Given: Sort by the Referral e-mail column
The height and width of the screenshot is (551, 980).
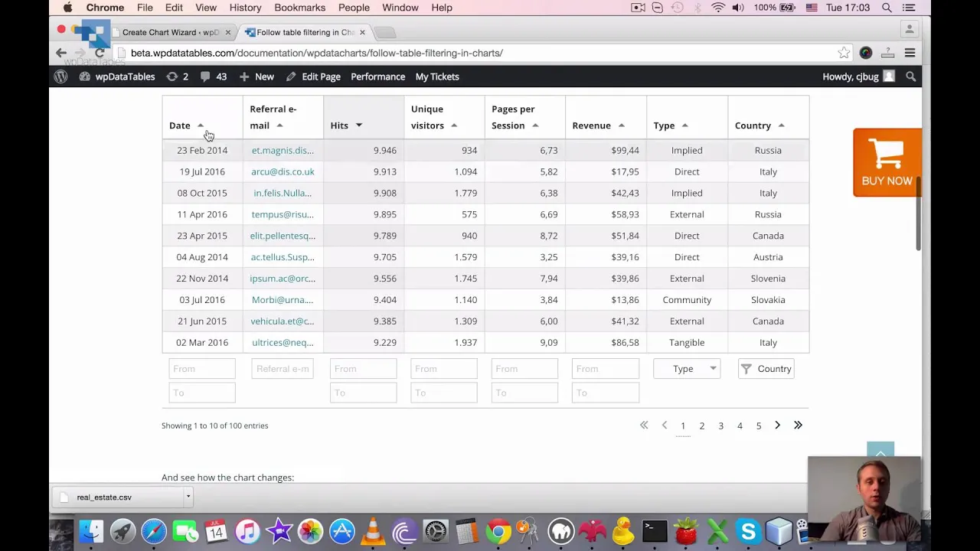Looking at the screenshot, I should pyautogui.click(x=283, y=117).
